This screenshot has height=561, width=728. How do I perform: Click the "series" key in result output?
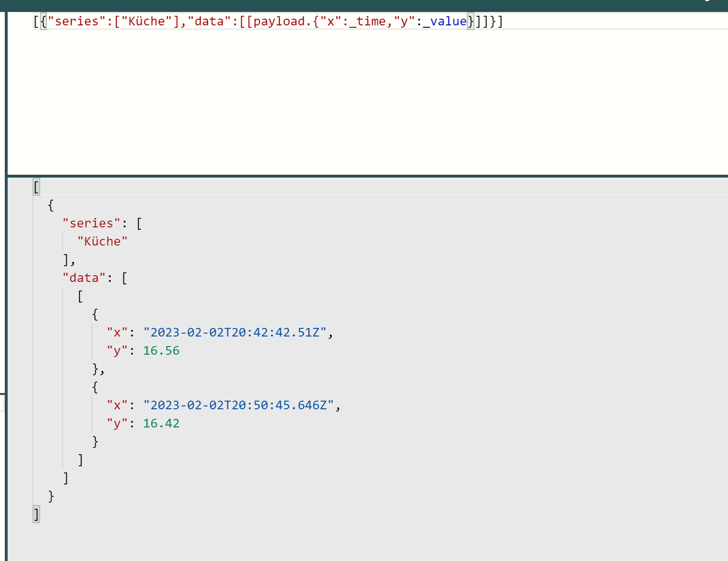[92, 224]
